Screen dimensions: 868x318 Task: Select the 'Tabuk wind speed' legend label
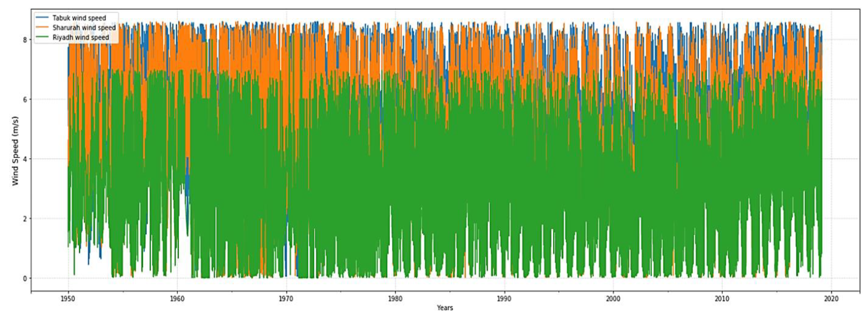79,18
